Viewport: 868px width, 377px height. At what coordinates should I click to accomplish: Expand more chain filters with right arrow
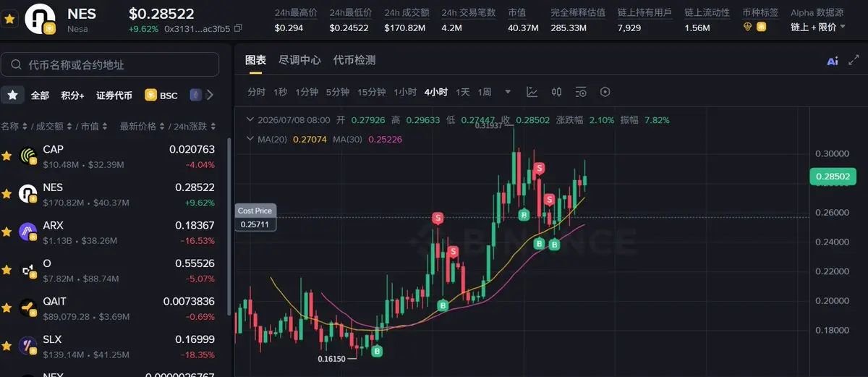point(210,95)
